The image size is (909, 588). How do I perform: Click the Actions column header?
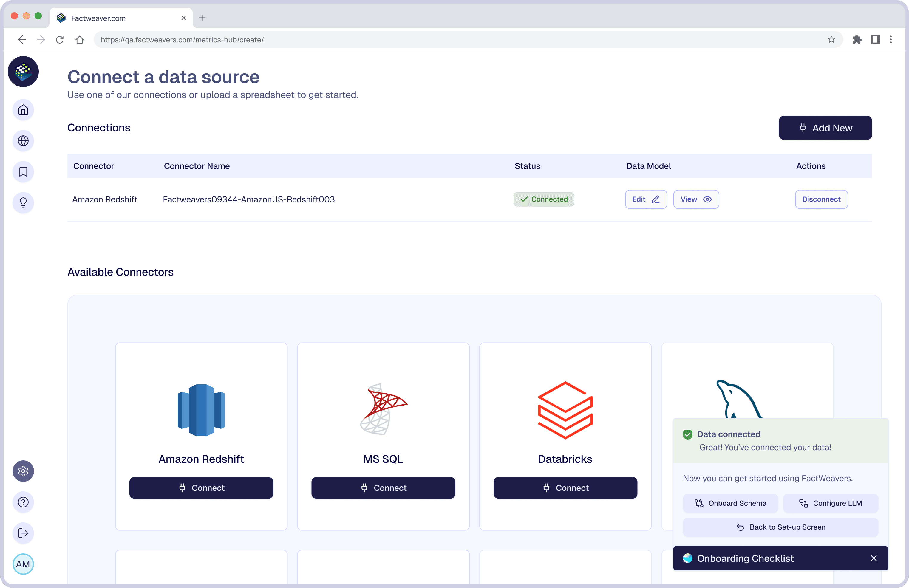click(811, 166)
